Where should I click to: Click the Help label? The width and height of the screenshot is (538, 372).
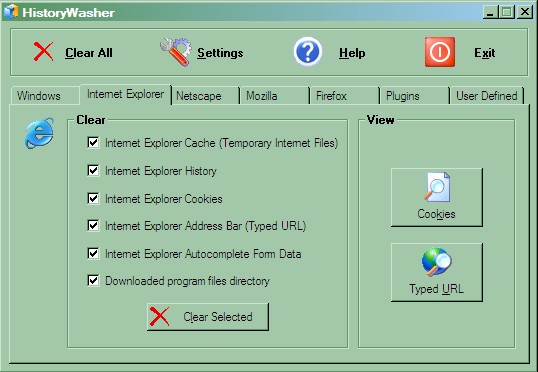point(352,53)
